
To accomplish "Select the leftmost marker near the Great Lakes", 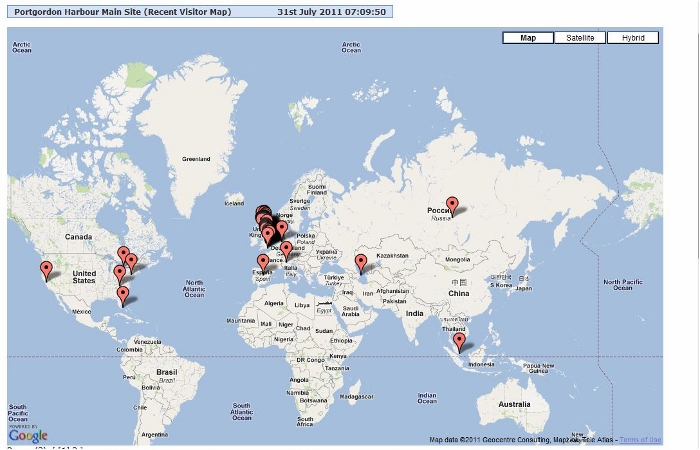I will tap(123, 257).
